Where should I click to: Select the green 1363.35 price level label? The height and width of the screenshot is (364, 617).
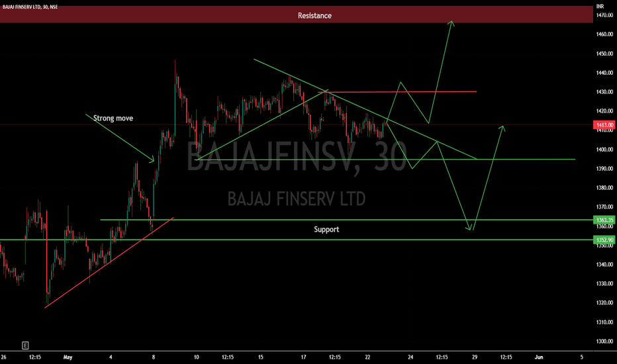pyautogui.click(x=605, y=220)
